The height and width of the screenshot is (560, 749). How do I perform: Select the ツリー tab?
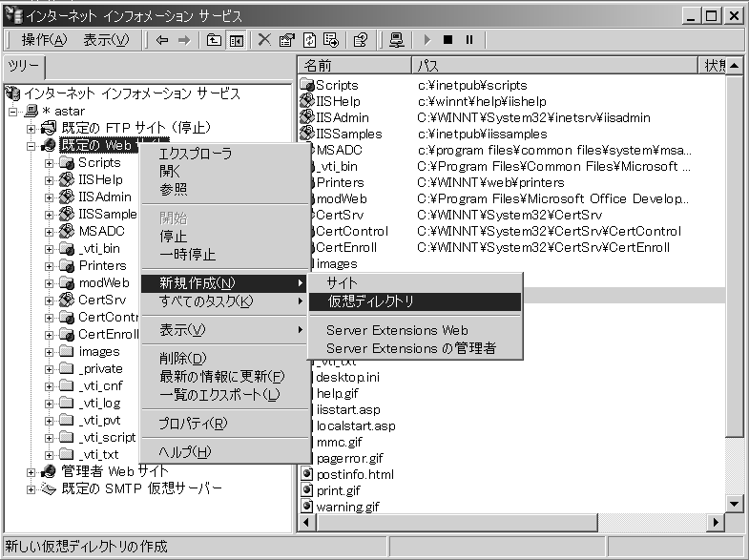24,67
